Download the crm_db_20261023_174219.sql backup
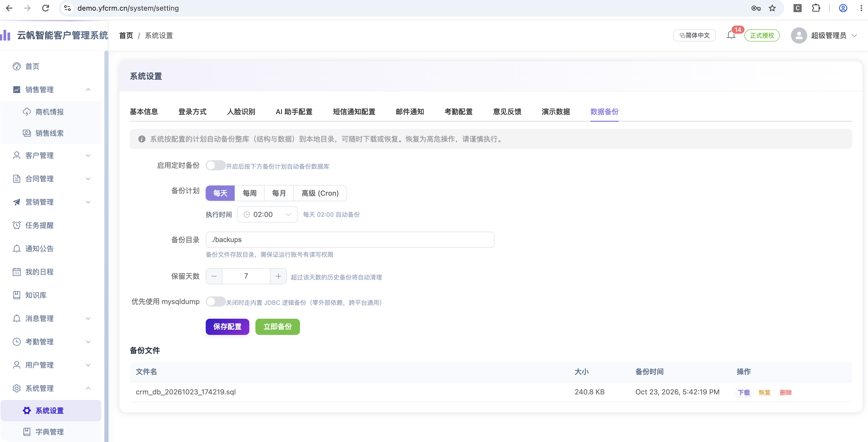 tap(744, 393)
